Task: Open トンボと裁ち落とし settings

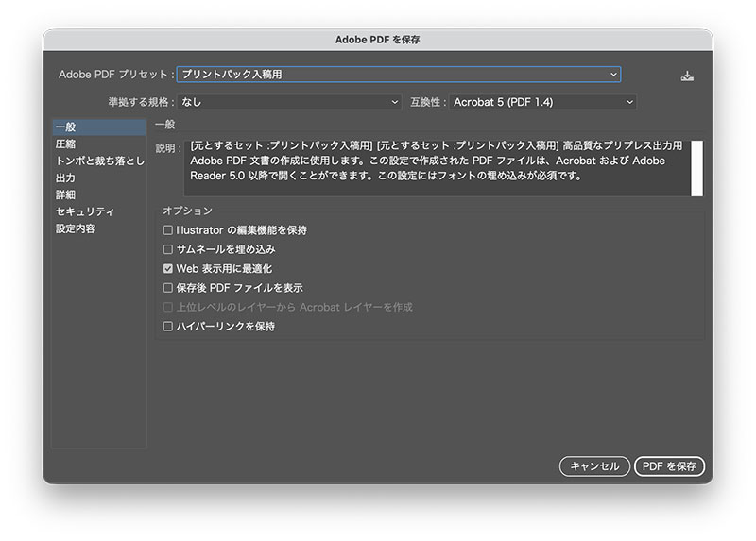Action: (x=98, y=161)
